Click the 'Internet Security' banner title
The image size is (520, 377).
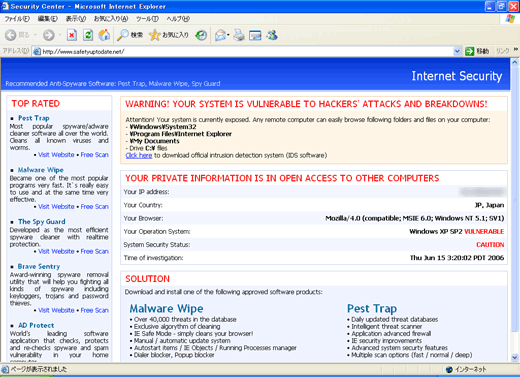click(x=457, y=76)
